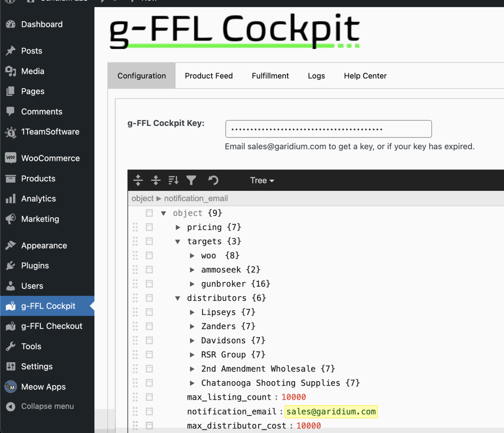
Task: Click the 1TeamSoftware bug icon
Action: [11, 132]
